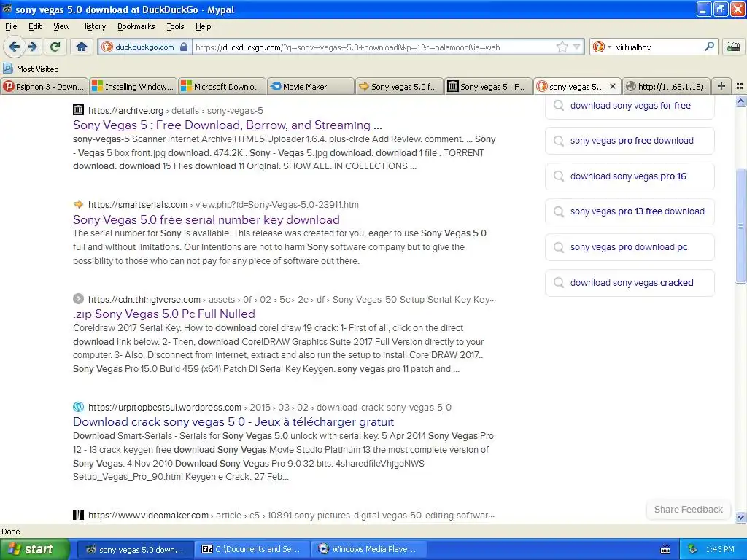Click the padlock site identity icon

click(x=184, y=47)
